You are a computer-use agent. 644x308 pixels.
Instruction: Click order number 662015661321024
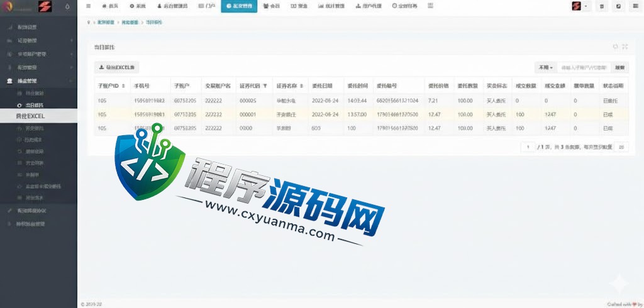[x=397, y=101]
